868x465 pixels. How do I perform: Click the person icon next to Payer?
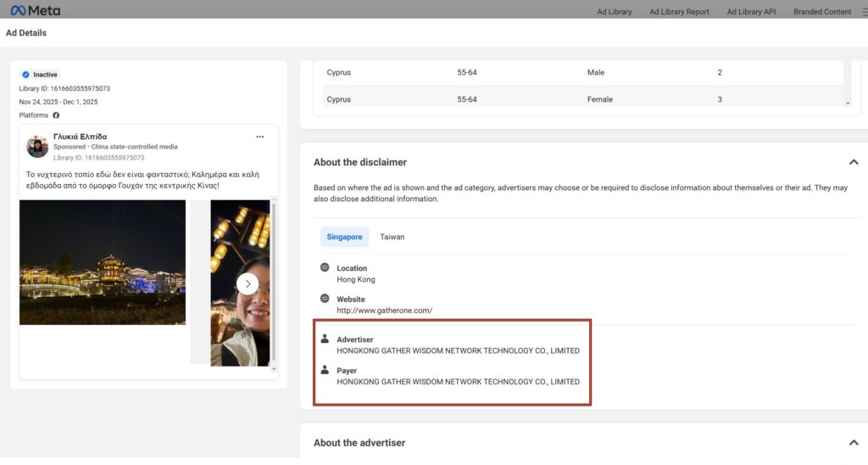point(325,371)
